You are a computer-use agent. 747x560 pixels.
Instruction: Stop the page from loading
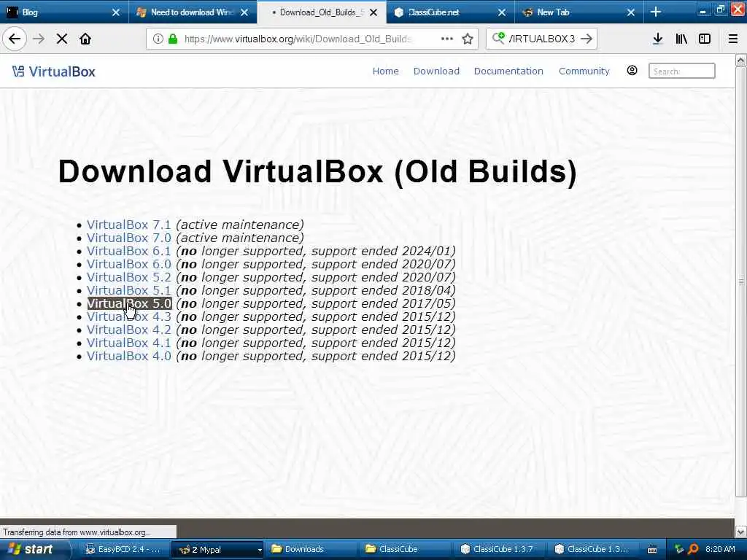[x=62, y=39]
